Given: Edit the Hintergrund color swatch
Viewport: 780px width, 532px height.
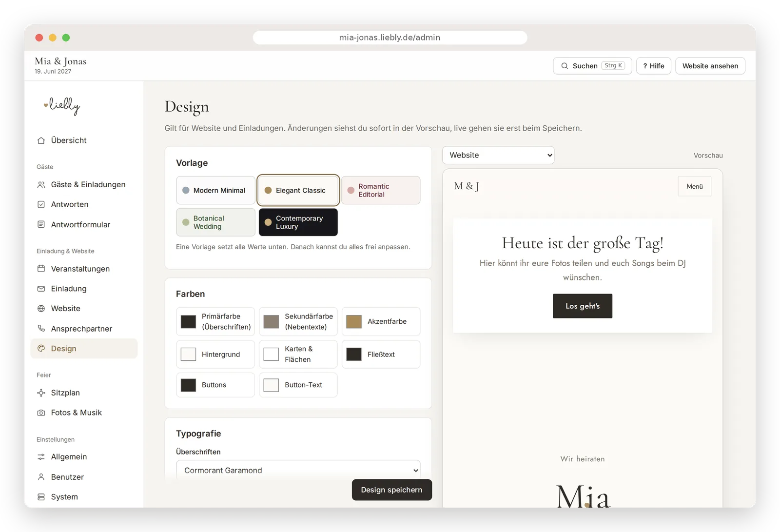Looking at the screenshot, I should point(189,354).
